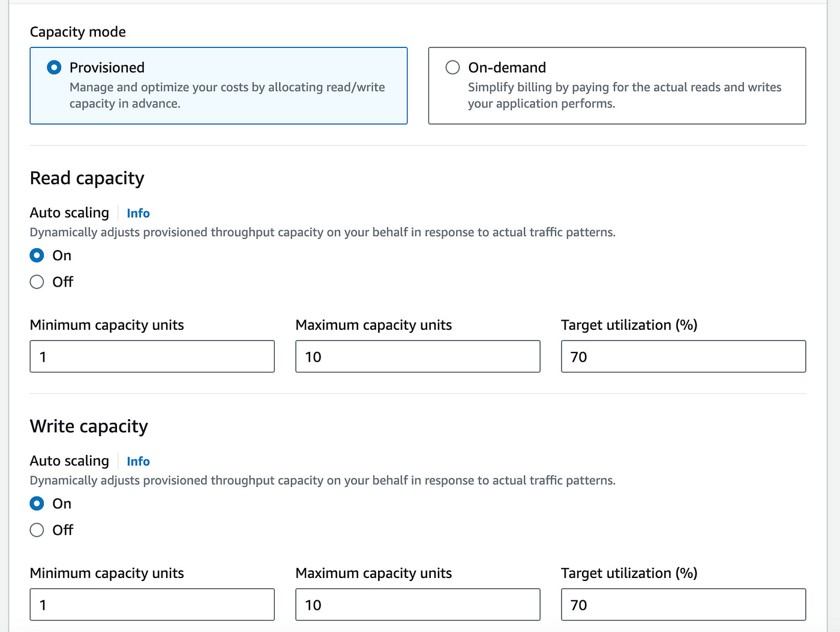Turn On read capacity auto scaling
This screenshot has width=840, height=632.
point(37,255)
